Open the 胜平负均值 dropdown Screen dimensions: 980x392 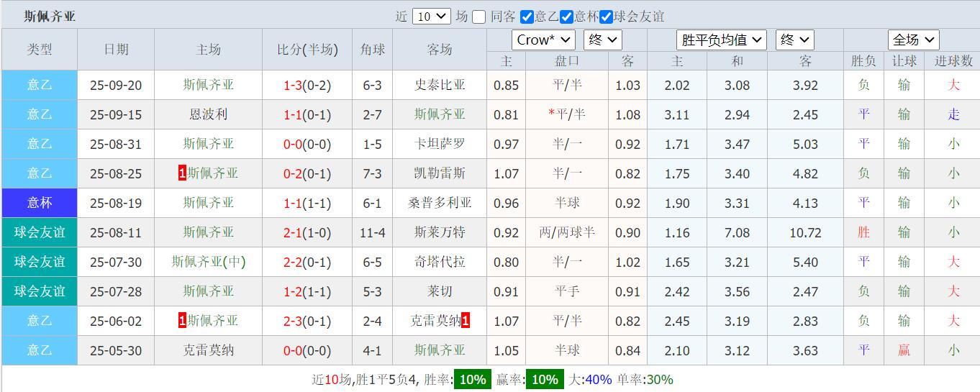(721, 40)
